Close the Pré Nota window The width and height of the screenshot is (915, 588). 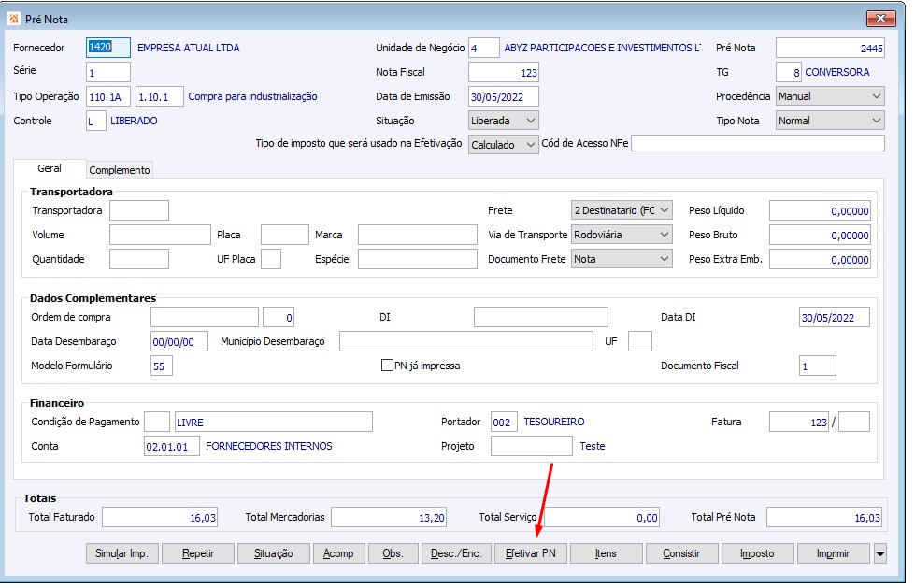(x=880, y=19)
